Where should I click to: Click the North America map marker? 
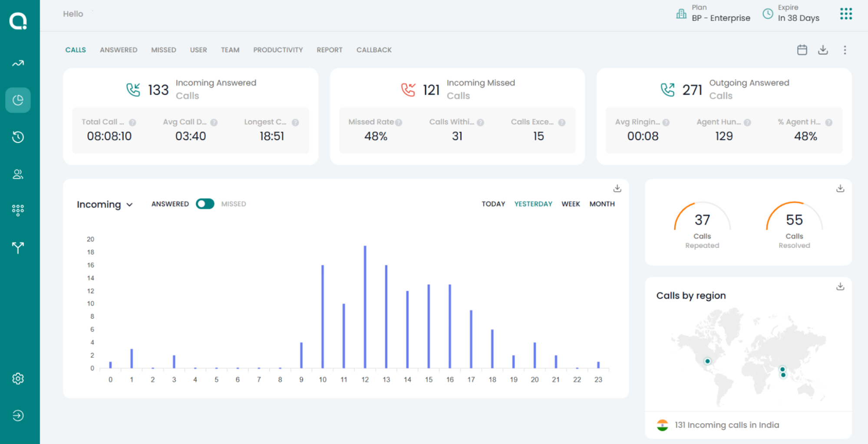(707, 361)
